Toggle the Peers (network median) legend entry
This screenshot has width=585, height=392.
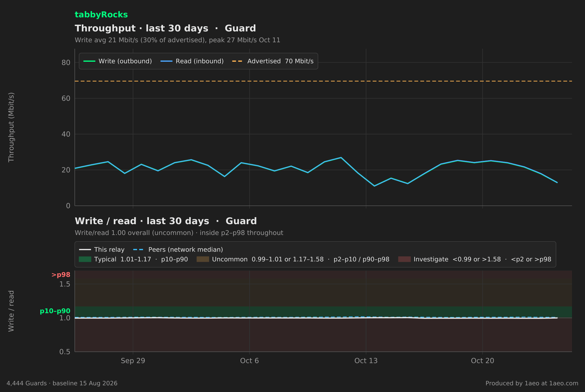178,250
